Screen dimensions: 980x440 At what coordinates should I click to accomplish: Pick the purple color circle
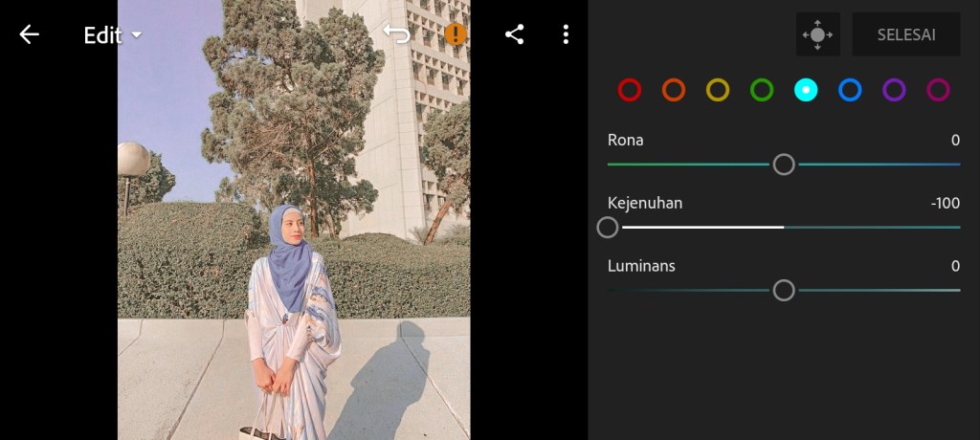pyautogui.click(x=894, y=90)
